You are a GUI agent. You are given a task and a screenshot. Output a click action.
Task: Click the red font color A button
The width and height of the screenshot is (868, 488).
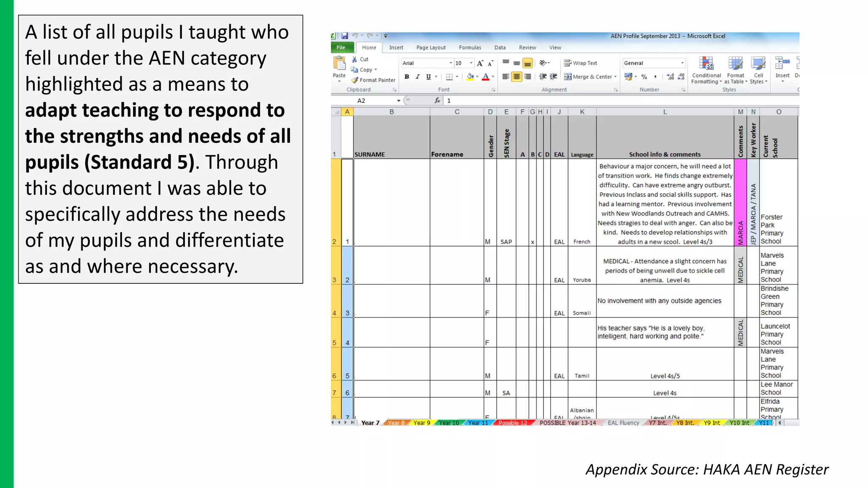486,77
